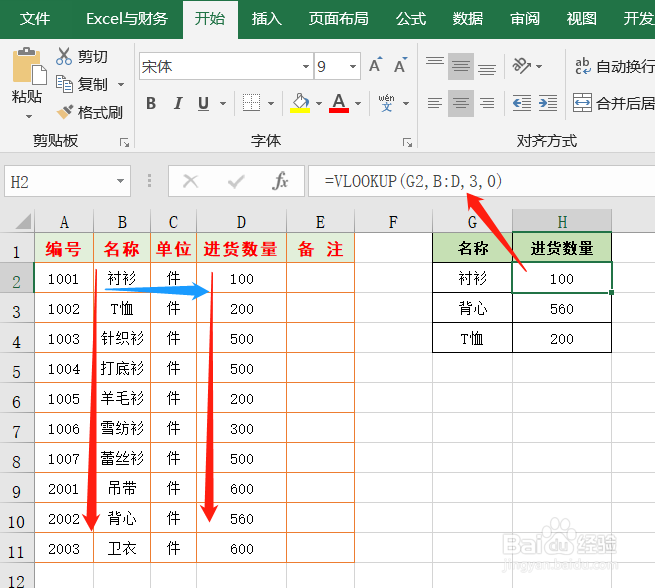
Task: Select header cell 进货数量 in column D
Action: [x=241, y=248]
